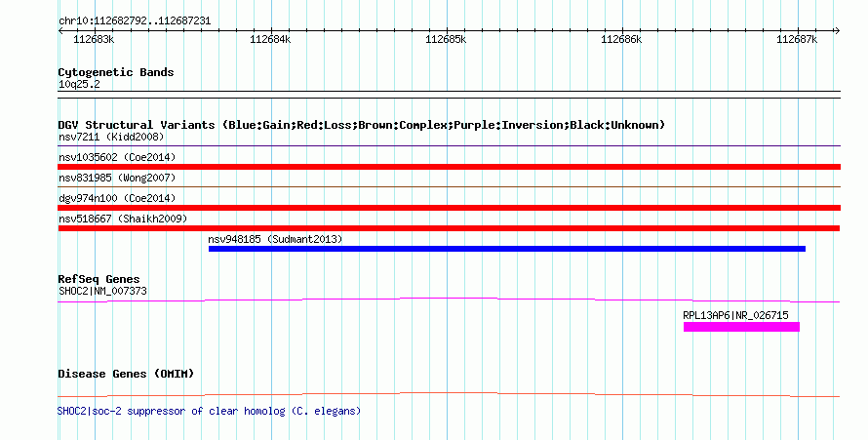Click the nsv1035602 (Coe2014) label
The image size is (868, 440).
(117, 157)
